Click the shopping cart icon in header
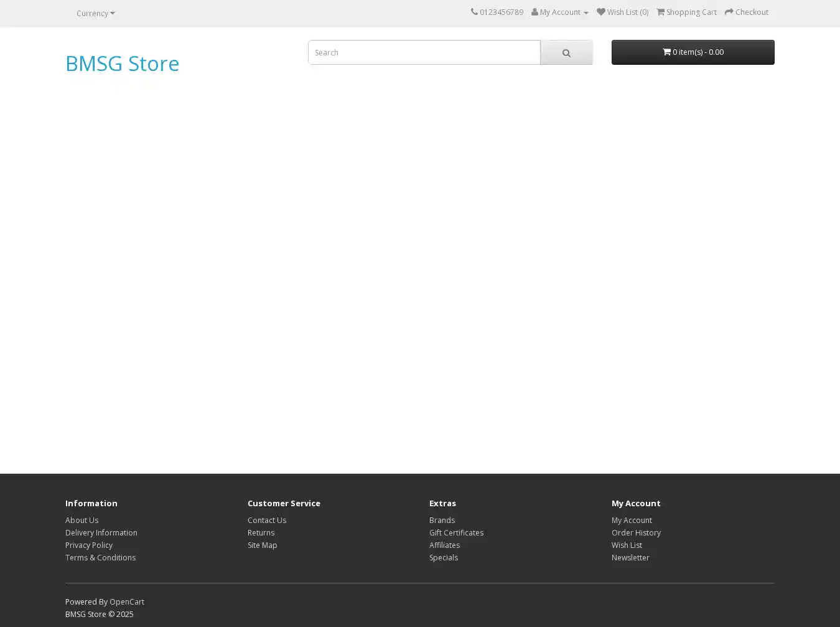This screenshot has height=627, width=840. coord(661,12)
